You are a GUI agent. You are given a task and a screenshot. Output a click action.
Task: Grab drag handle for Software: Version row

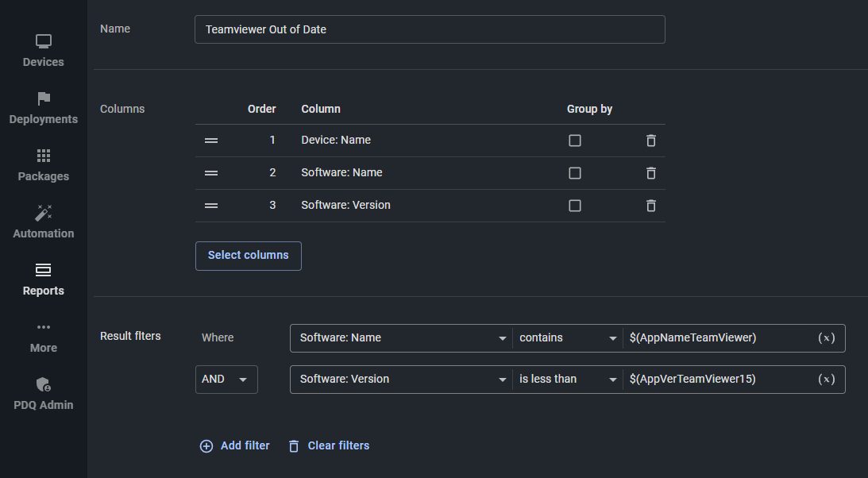(x=211, y=206)
